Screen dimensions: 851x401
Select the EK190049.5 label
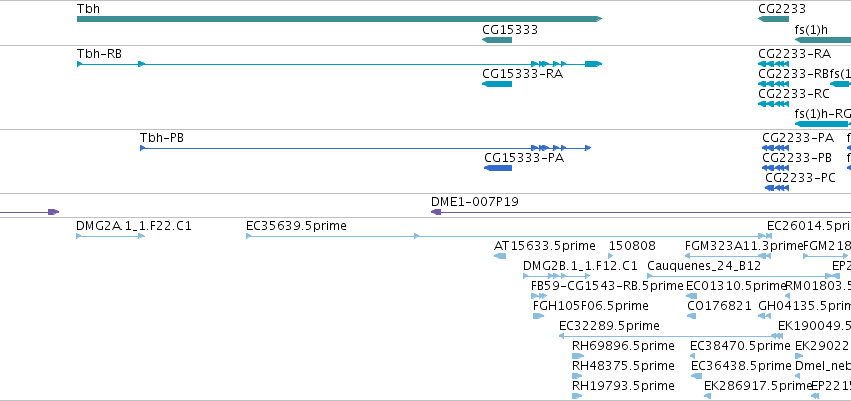coord(814,326)
